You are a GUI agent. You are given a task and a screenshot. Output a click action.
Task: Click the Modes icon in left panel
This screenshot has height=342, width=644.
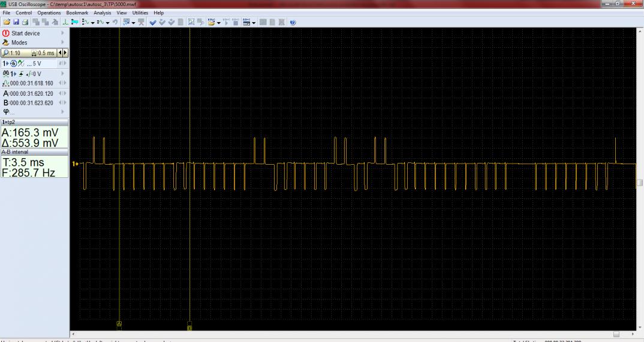tap(6, 43)
